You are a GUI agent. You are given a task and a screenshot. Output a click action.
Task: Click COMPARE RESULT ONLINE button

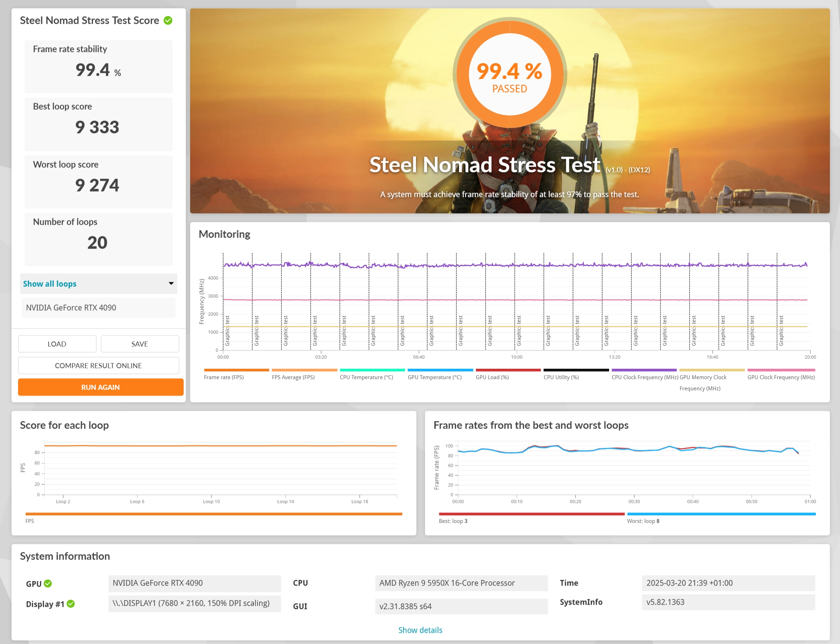pos(98,365)
